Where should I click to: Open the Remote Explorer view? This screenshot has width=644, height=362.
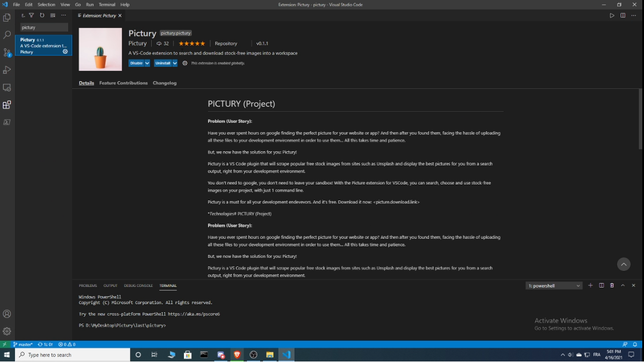pyautogui.click(x=7, y=88)
